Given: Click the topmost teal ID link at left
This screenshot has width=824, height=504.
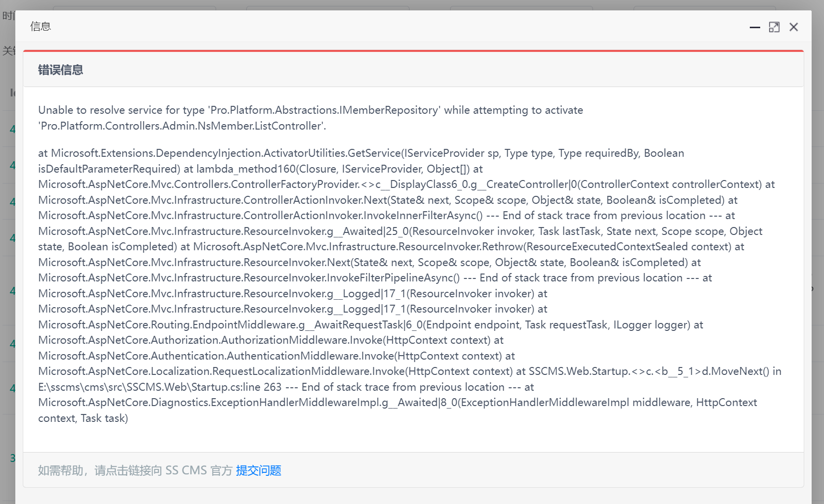Looking at the screenshot, I should pos(12,129).
